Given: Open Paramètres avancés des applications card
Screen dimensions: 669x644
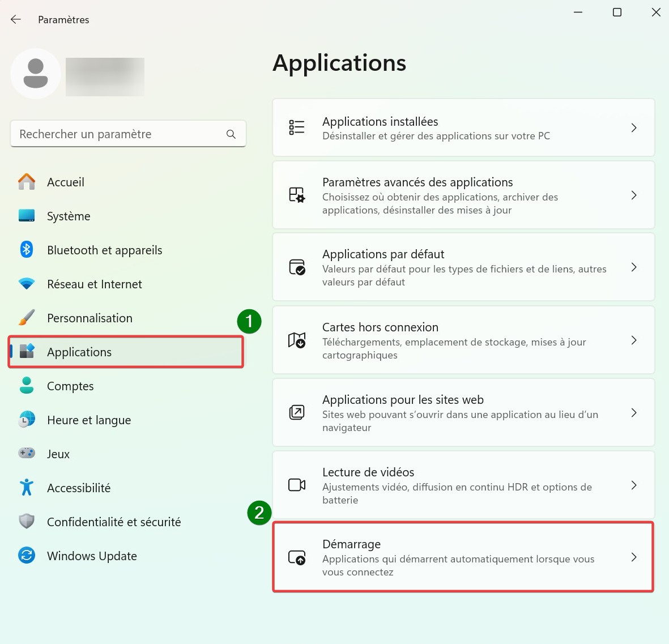Looking at the screenshot, I should [463, 195].
